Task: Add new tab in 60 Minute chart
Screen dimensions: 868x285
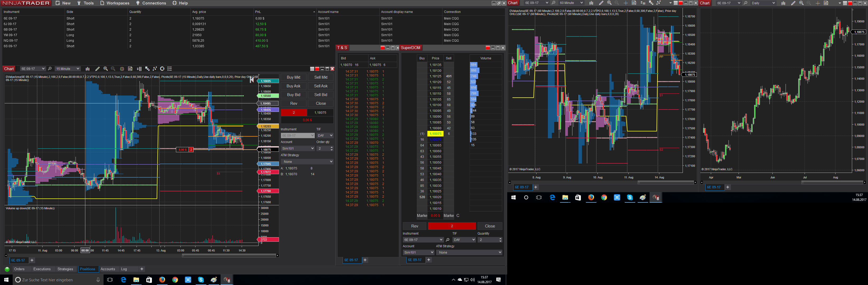Action: tap(535, 187)
